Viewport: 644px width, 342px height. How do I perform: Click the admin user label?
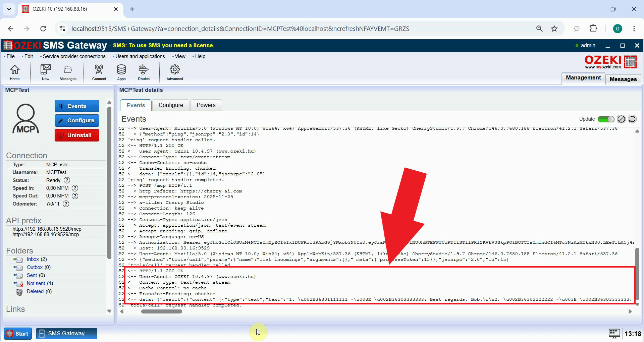[588, 45]
